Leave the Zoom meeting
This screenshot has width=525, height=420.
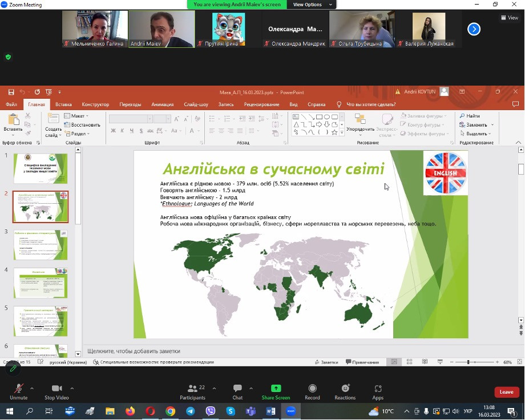coord(506,392)
